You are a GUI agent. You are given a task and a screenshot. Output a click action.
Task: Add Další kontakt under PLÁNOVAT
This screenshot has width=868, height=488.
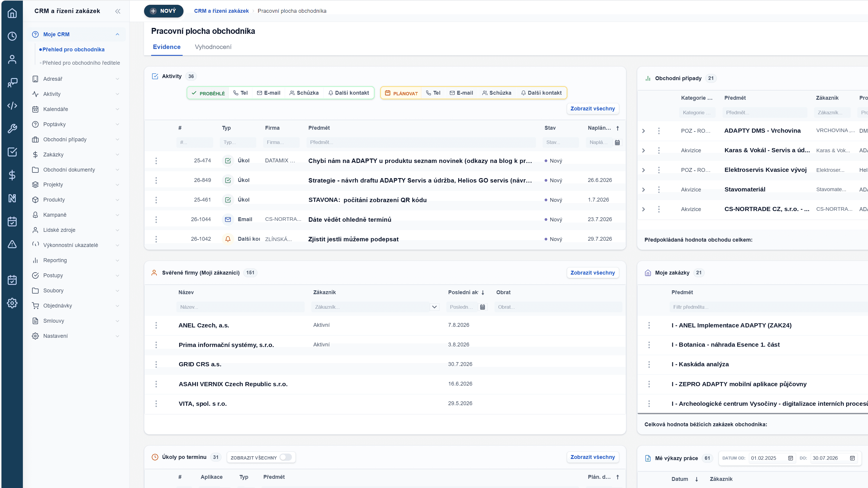pyautogui.click(x=541, y=93)
